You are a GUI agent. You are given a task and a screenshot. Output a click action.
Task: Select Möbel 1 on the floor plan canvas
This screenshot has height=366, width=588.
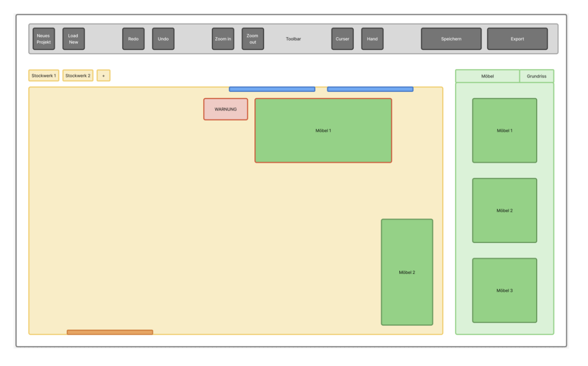pos(323,130)
